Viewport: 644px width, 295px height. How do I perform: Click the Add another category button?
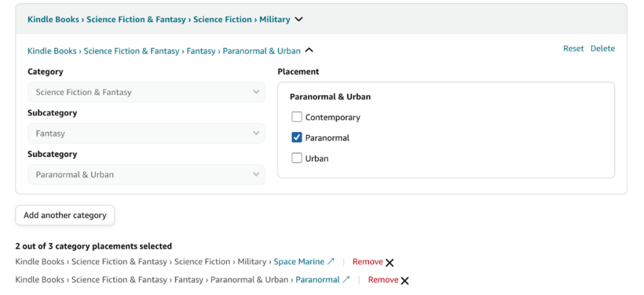pyautogui.click(x=65, y=215)
